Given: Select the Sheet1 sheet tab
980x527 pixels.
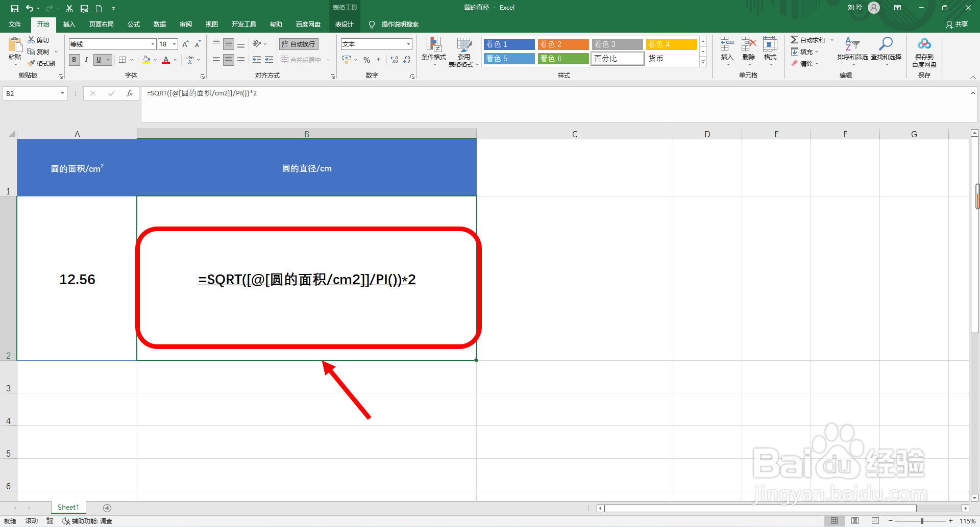Looking at the screenshot, I should [68, 507].
